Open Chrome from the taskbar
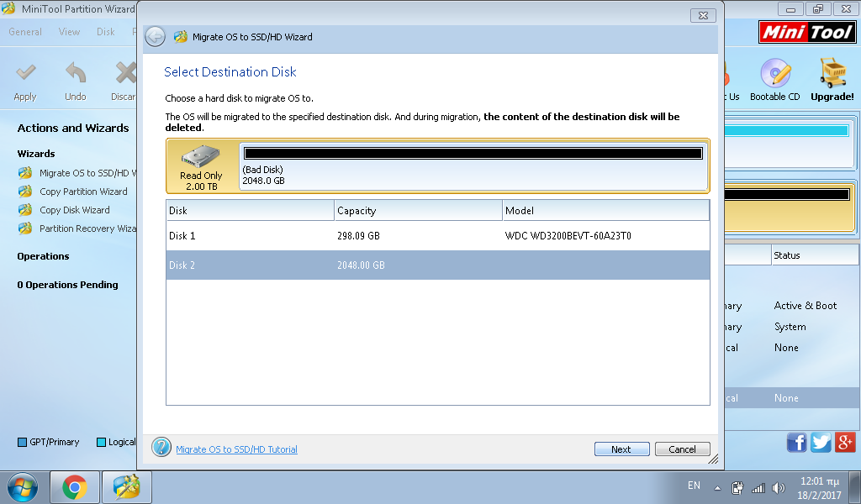 [x=75, y=487]
